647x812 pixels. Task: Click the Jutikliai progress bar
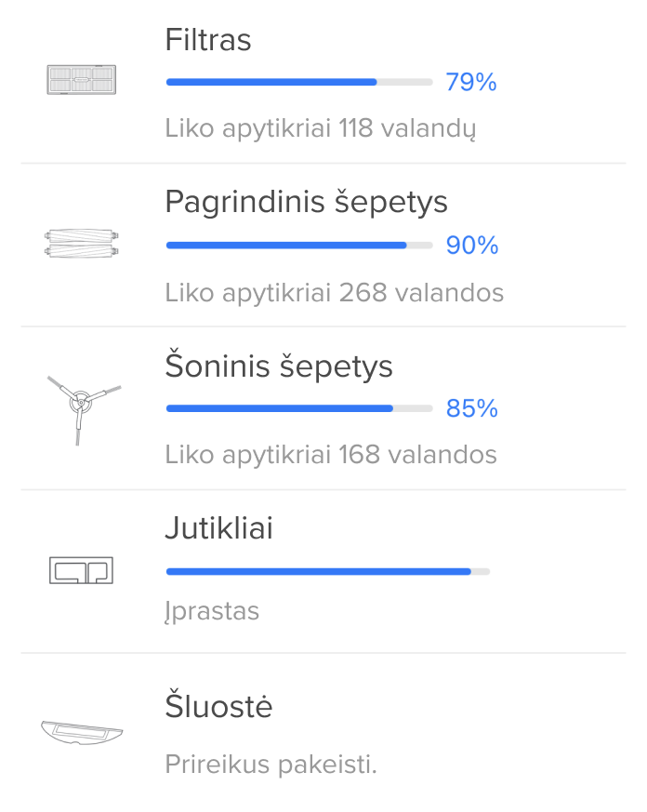point(327,571)
